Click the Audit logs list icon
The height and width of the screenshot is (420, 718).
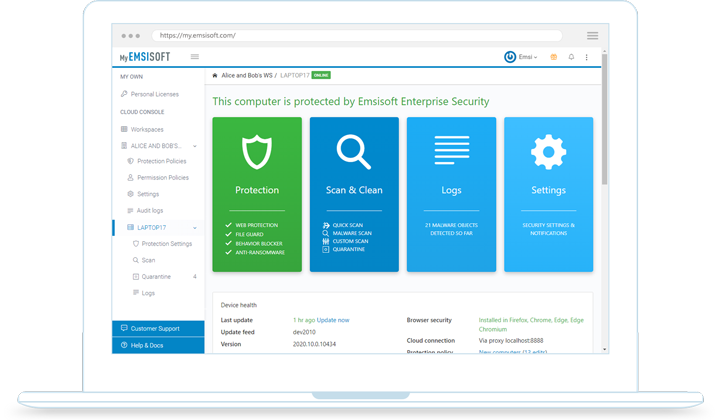coord(131,211)
